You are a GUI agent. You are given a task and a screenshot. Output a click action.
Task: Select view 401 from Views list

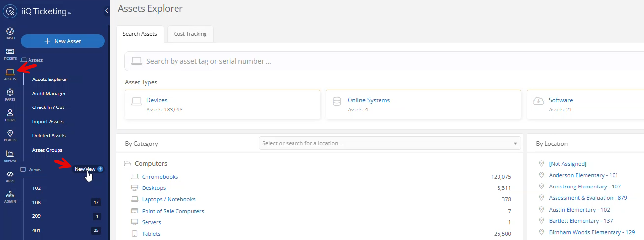pyautogui.click(x=37, y=230)
